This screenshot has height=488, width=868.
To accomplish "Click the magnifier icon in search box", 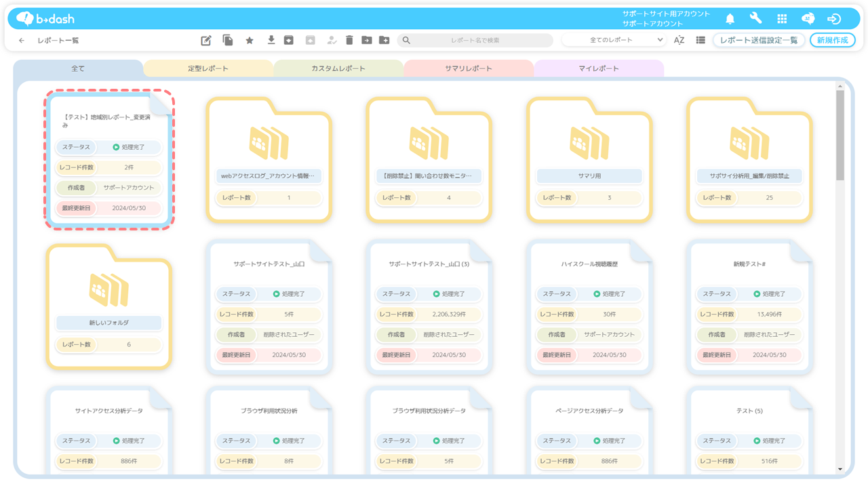I will point(406,41).
